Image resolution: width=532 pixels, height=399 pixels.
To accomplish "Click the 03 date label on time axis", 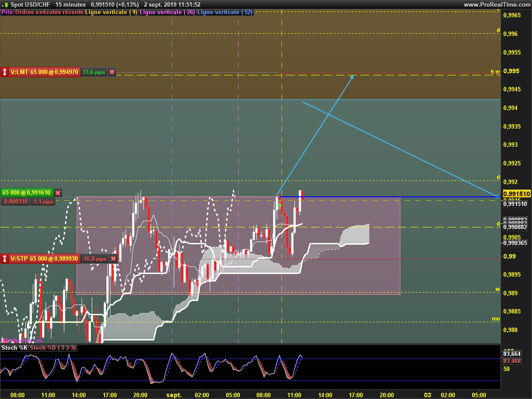I will point(427,395).
